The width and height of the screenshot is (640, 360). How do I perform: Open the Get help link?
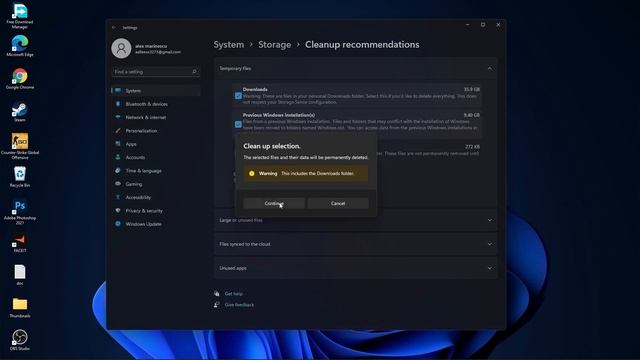click(233, 293)
